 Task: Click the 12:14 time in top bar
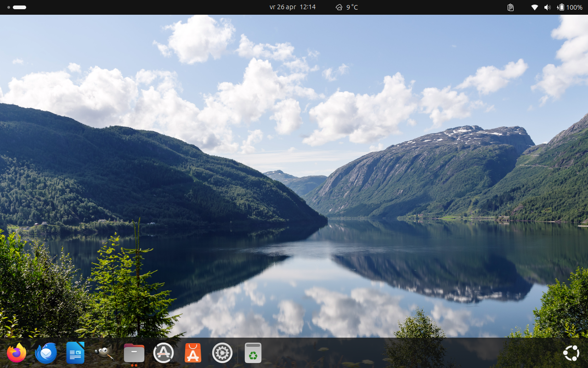[308, 7]
